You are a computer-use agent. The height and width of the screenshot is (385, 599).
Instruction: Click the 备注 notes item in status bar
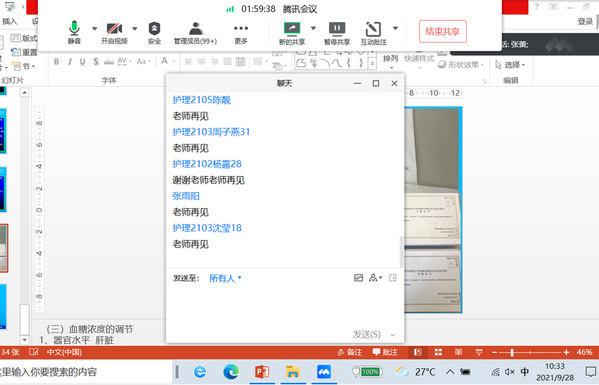click(350, 352)
